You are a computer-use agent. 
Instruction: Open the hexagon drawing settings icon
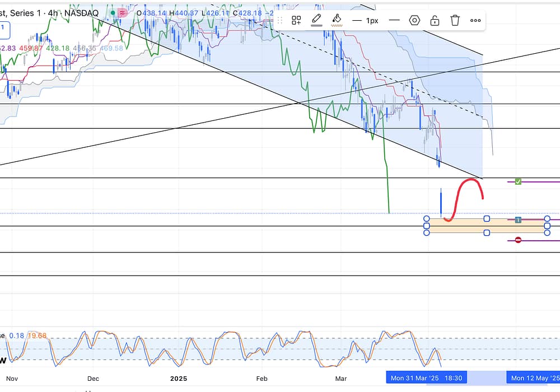point(414,21)
